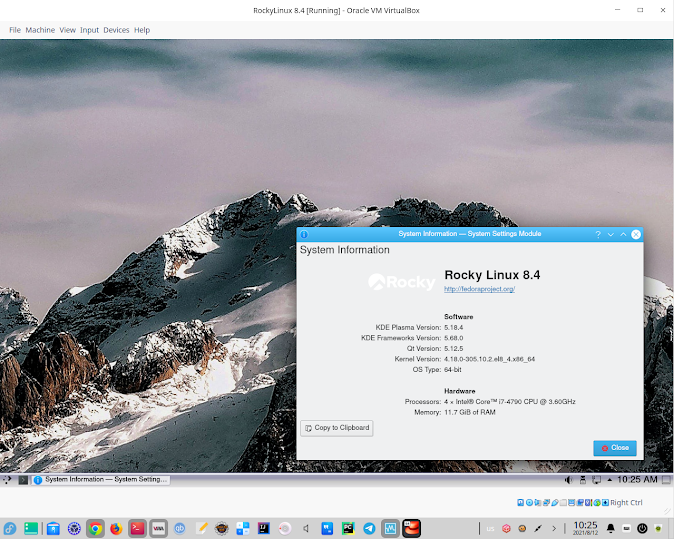Launch PyCharm from the dock
The image size is (674, 539).
coord(348,528)
